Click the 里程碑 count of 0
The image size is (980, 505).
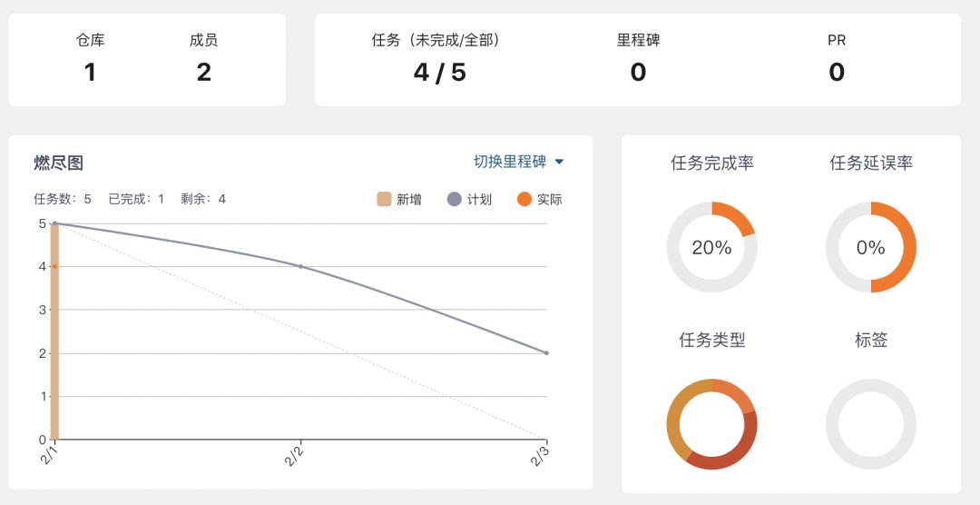[638, 72]
